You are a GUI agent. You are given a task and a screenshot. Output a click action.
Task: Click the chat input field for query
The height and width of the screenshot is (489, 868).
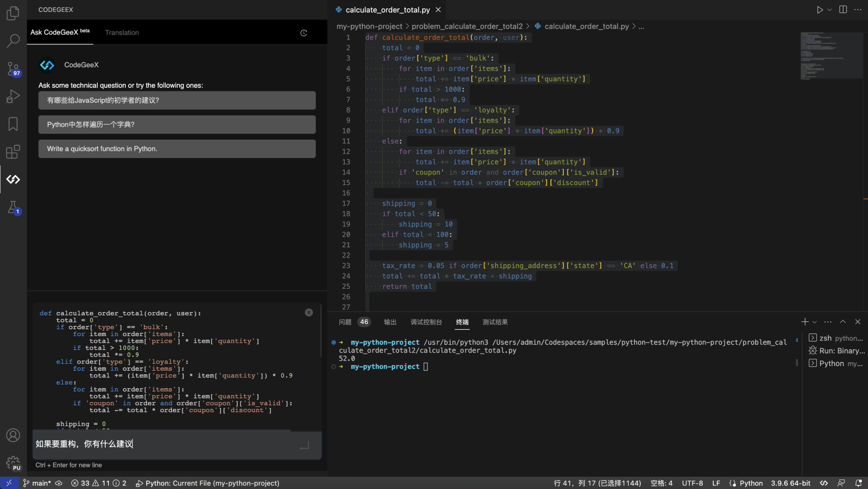point(177,444)
